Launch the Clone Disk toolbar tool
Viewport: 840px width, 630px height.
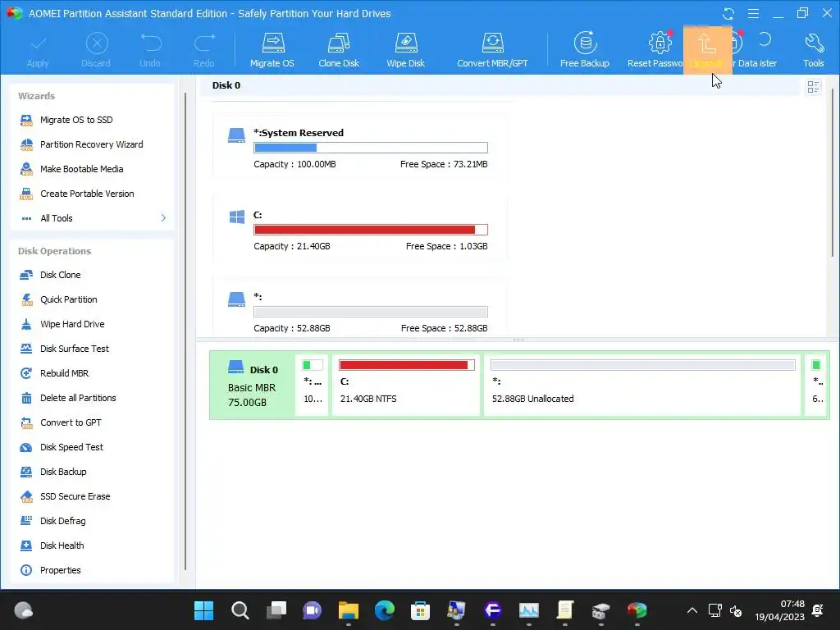coord(339,50)
